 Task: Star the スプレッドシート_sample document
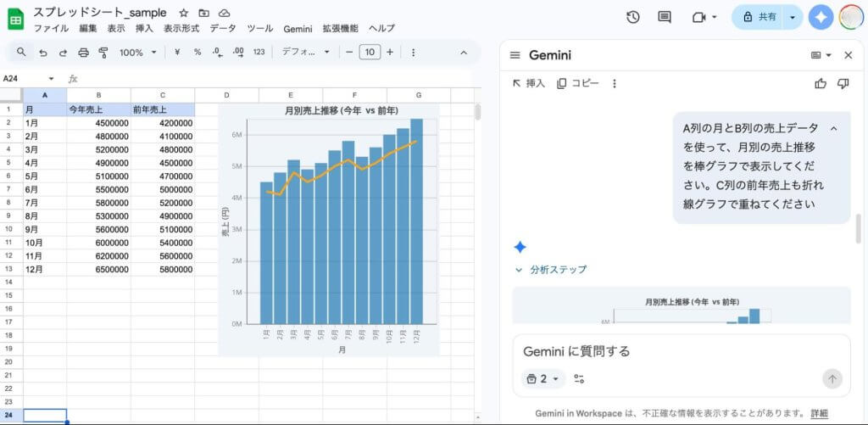coord(184,13)
